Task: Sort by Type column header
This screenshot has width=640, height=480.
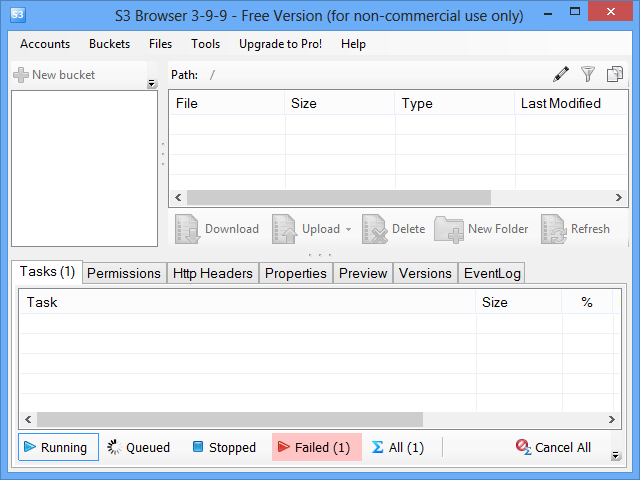Action: 455,103
